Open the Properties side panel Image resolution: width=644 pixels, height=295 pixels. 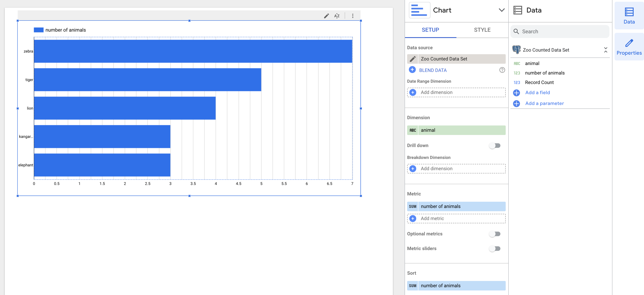(629, 47)
